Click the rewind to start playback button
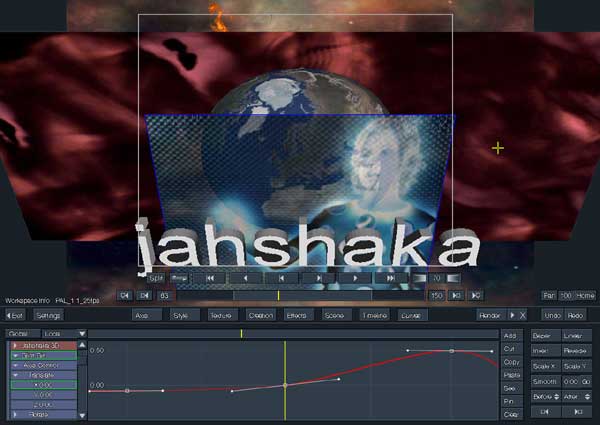Screen dimensions: 600x425 [x=210, y=278]
